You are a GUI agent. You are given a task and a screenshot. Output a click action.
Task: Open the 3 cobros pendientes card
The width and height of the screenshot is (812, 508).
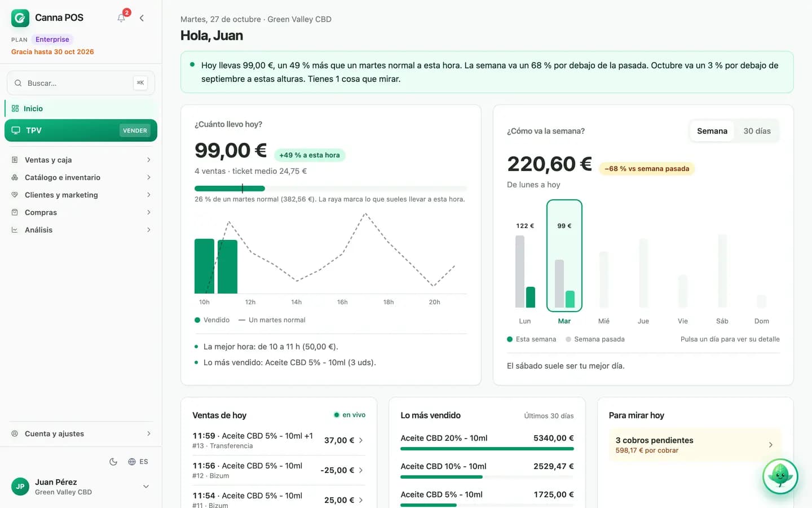695,445
